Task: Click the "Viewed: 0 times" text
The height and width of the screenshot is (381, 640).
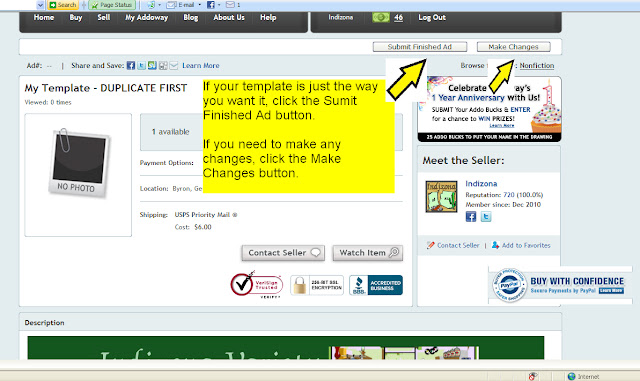Action: click(x=48, y=102)
